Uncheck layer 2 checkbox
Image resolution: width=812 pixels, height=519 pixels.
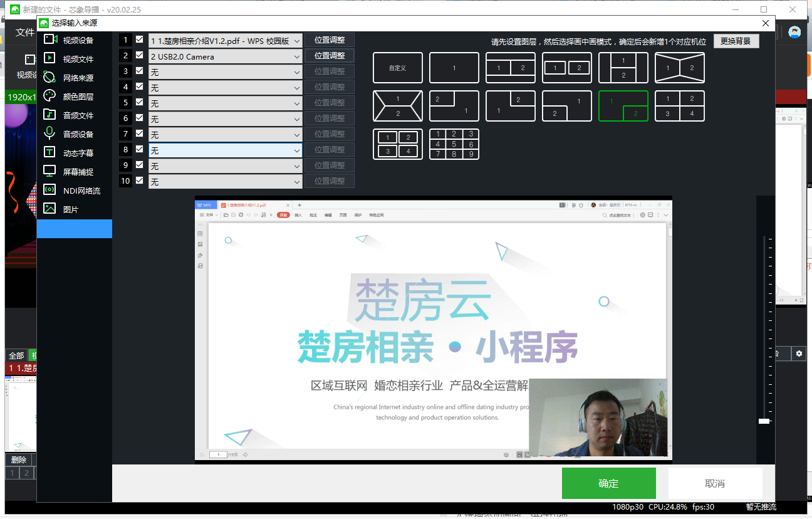[x=139, y=55]
